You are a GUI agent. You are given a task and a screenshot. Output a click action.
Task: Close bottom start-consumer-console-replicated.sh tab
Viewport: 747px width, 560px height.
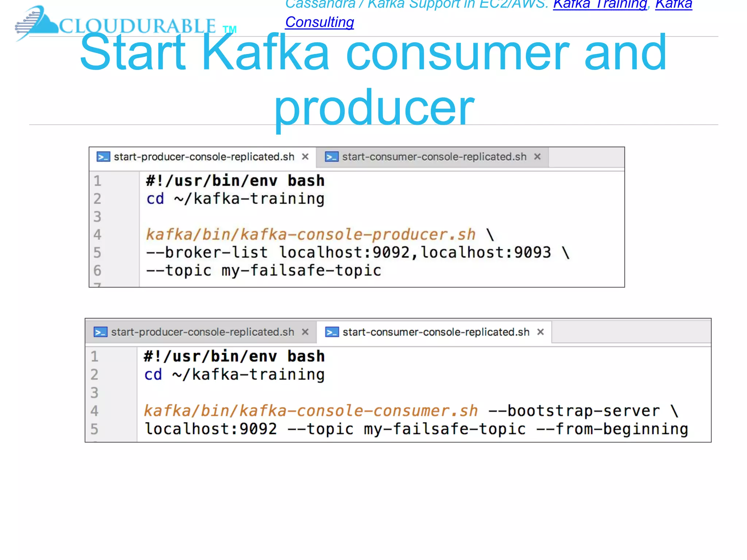pyautogui.click(x=541, y=332)
